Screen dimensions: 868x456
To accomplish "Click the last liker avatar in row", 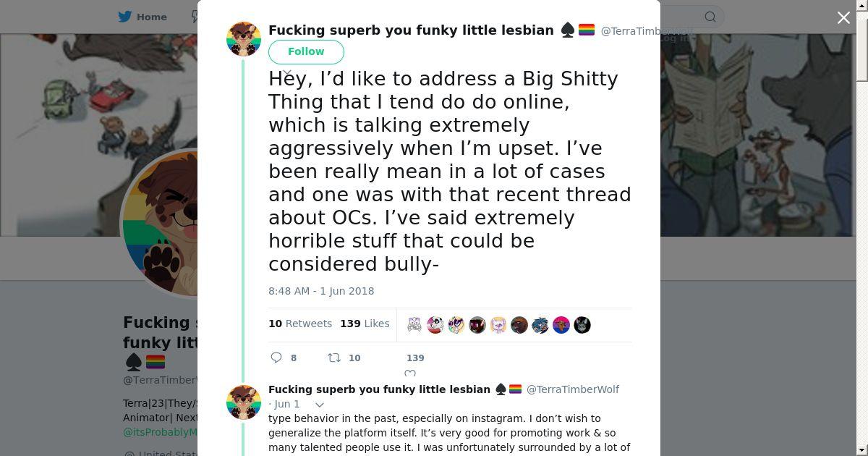I will tap(582, 325).
